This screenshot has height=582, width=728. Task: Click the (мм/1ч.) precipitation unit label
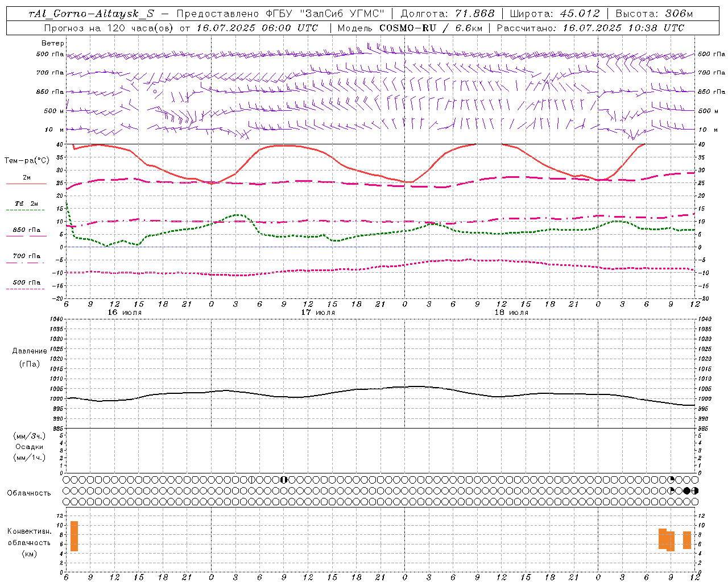[30, 458]
